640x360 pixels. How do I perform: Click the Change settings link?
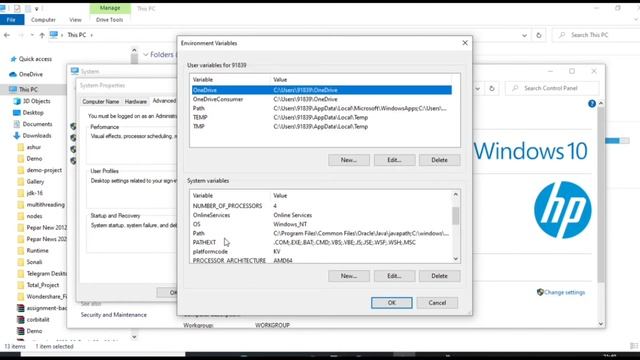564,292
